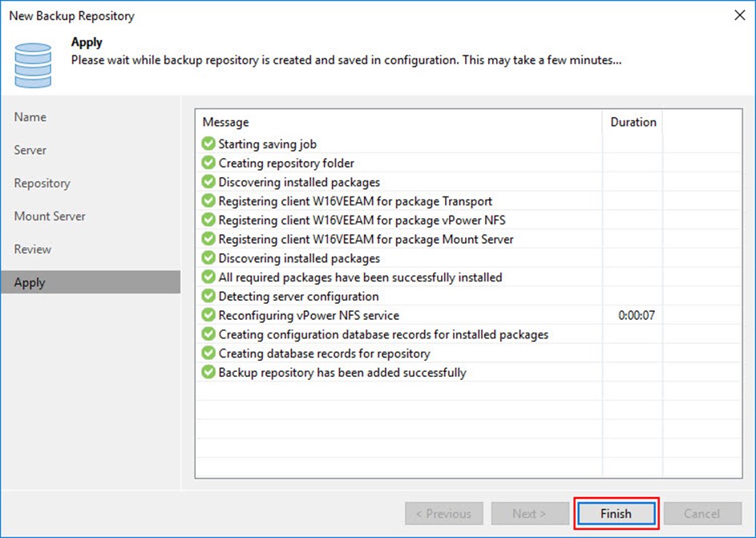Click the Cancel button
Viewport: 756px width, 538px height.
point(701,514)
